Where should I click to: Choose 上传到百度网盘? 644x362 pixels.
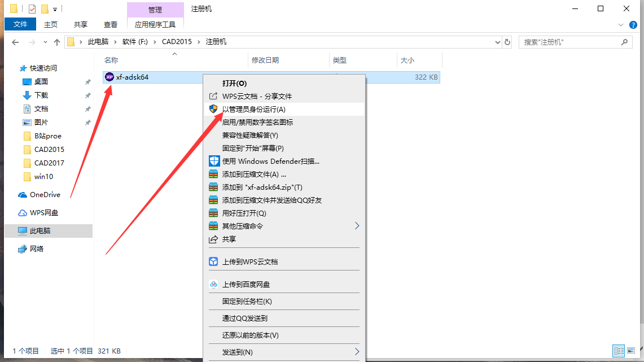(284, 284)
